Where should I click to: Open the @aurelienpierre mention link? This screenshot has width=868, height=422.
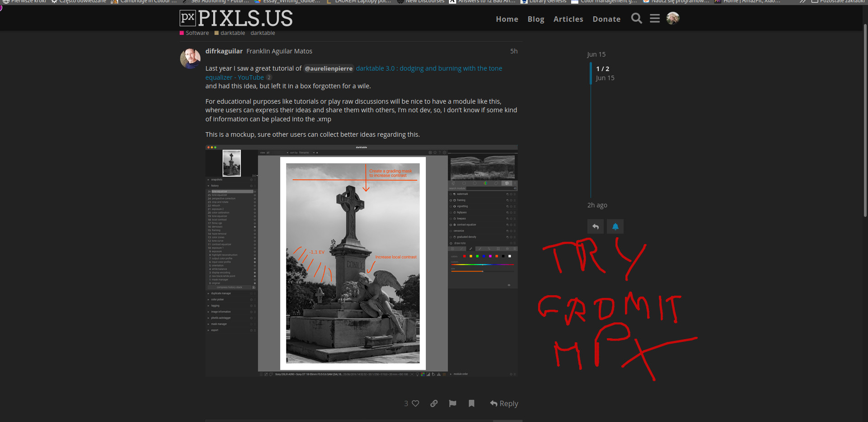coord(328,68)
